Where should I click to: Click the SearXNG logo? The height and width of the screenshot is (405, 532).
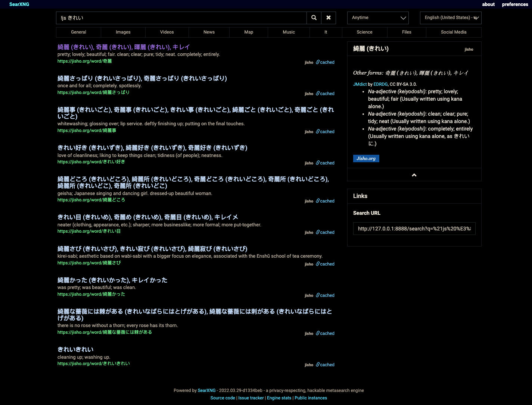pyautogui.click(x=18, y=4)
